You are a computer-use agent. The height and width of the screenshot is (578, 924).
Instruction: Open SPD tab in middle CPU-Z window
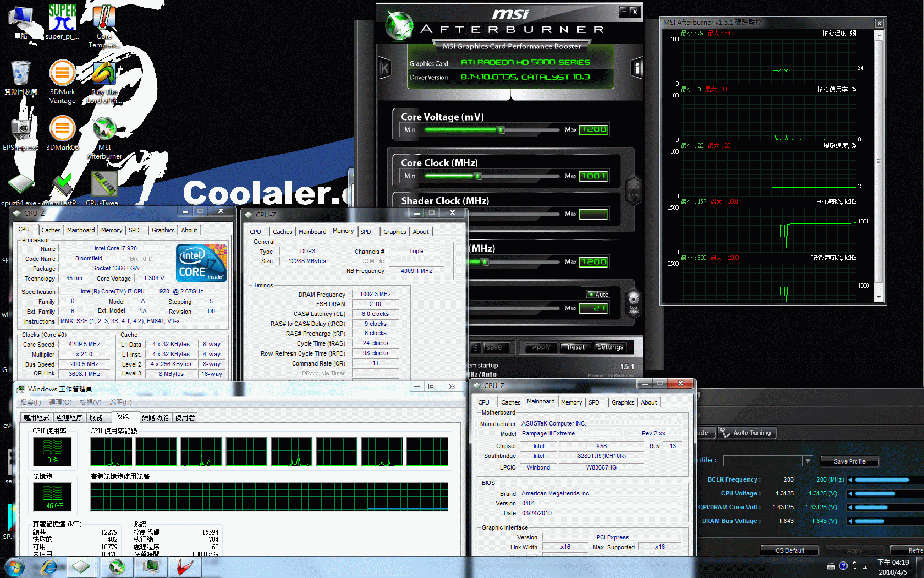point(366,232)
